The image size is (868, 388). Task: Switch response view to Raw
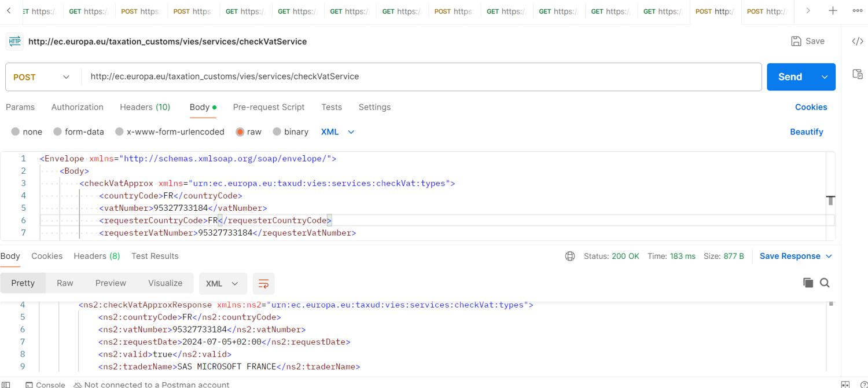pos(65,283)
